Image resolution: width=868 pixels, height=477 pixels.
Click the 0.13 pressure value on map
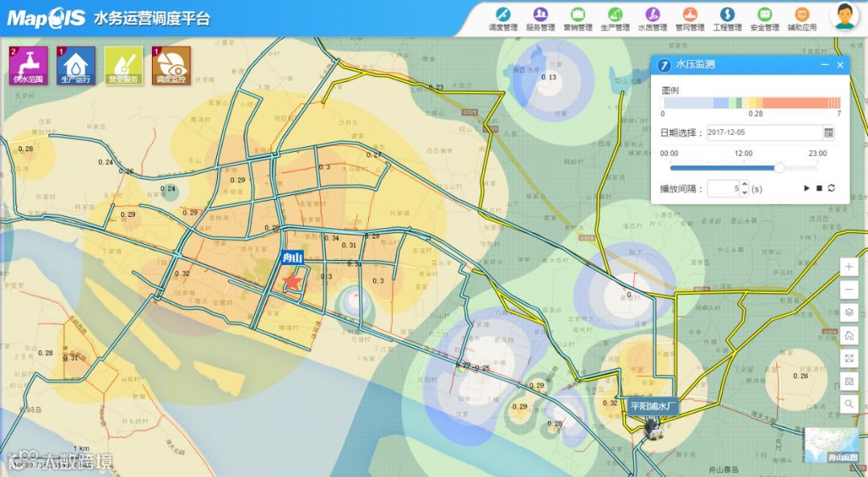point(549,77)
